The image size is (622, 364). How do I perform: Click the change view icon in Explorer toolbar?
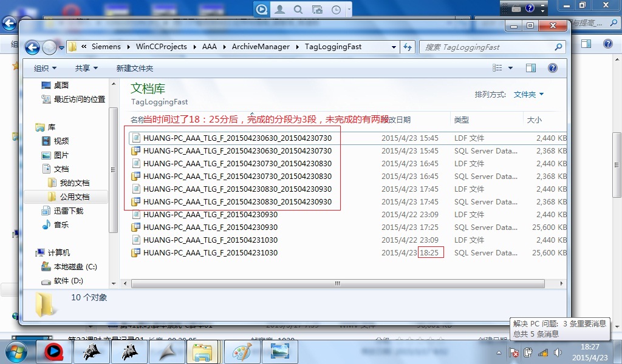497,68
